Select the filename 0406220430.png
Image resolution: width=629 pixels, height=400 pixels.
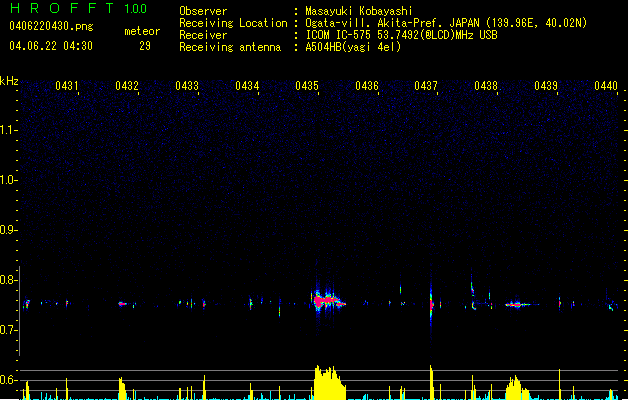(x=51, y=26)
